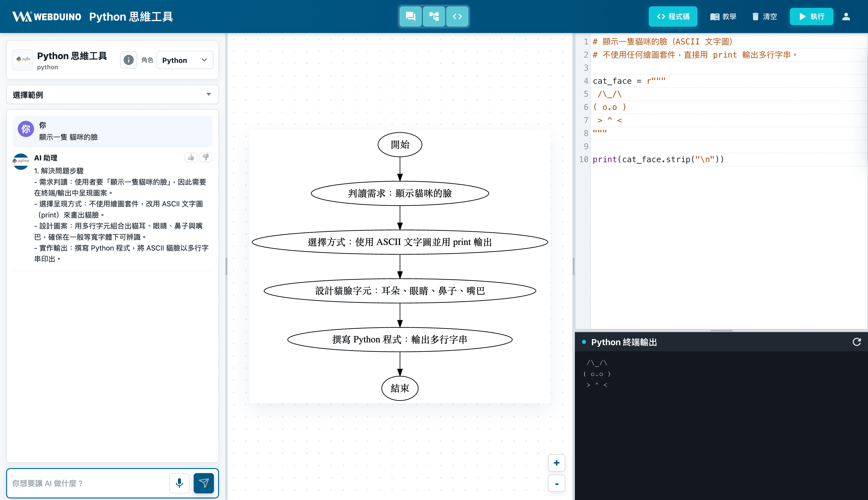Click the Python 思維工具 header title

[131, 16]
